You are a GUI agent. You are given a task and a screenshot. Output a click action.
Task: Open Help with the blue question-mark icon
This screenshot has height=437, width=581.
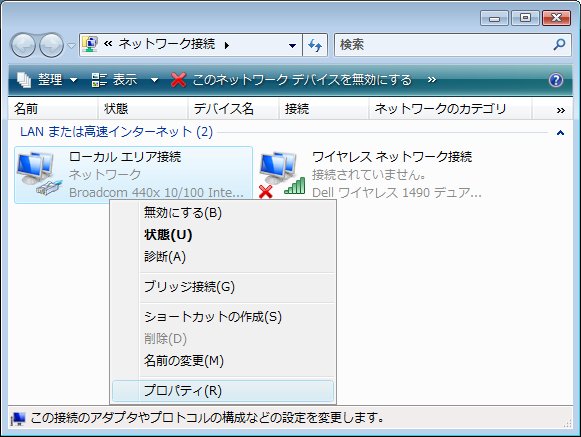556,80
